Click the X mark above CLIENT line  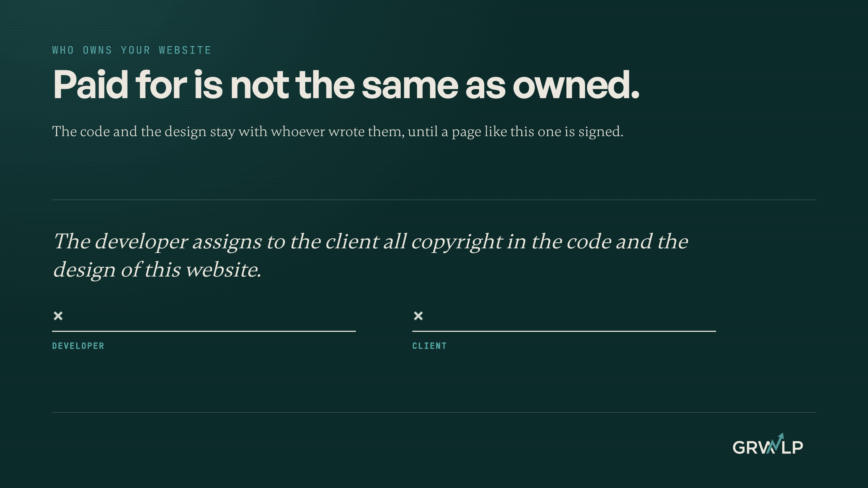pos(418,316)
